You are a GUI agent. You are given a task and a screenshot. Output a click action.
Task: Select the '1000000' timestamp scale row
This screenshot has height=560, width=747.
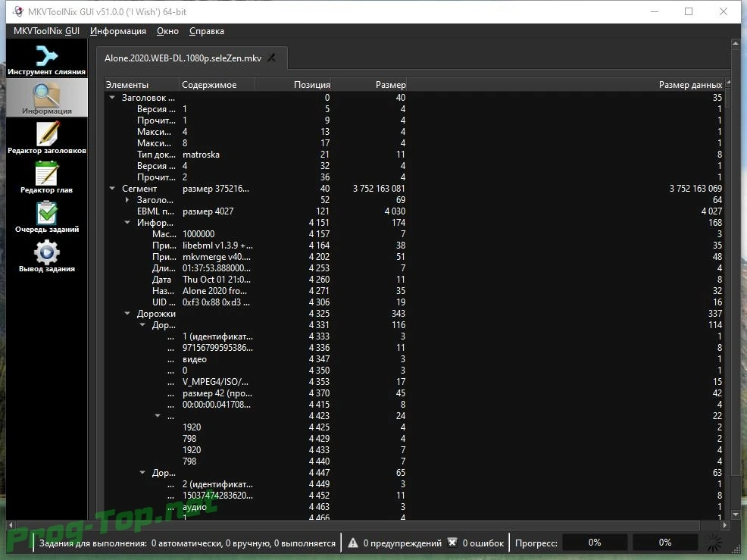414,234
